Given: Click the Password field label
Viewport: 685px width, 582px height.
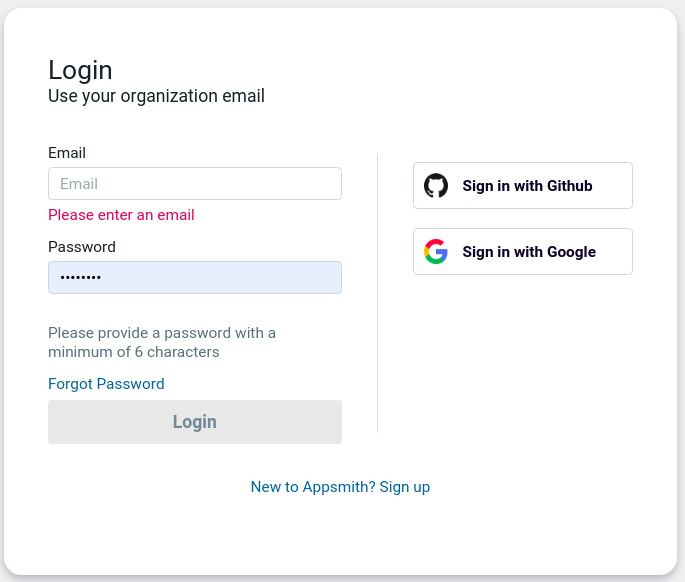Looking at the screenshot, I should tap(82, 247).
